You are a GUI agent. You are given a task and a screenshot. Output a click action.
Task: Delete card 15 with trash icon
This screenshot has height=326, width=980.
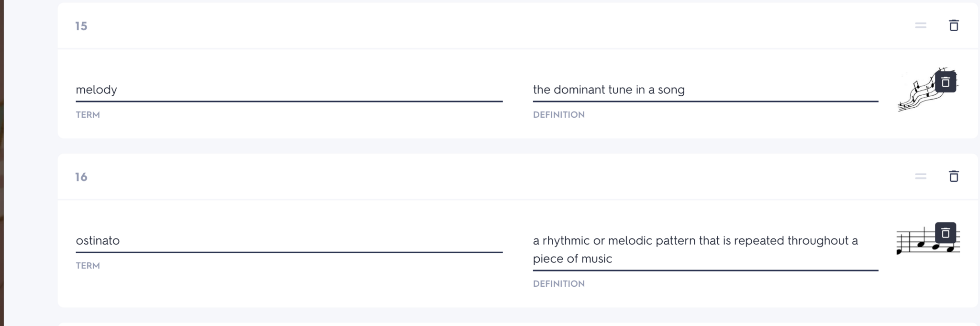[x=953, y=25]
